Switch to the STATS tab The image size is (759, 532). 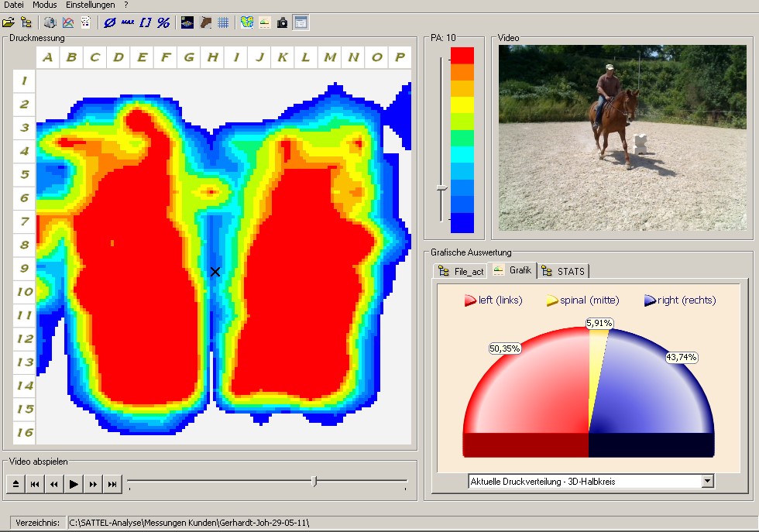(x=564, y=271)
